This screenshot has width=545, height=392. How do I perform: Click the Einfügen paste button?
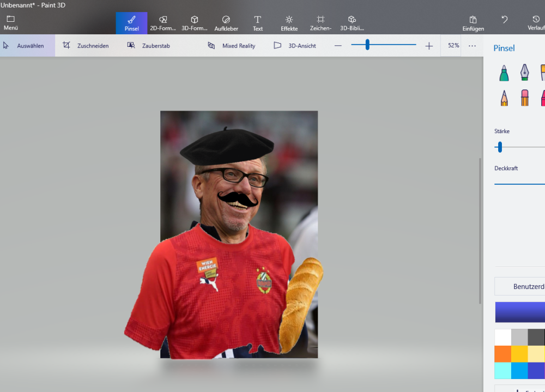coord(473,23)
